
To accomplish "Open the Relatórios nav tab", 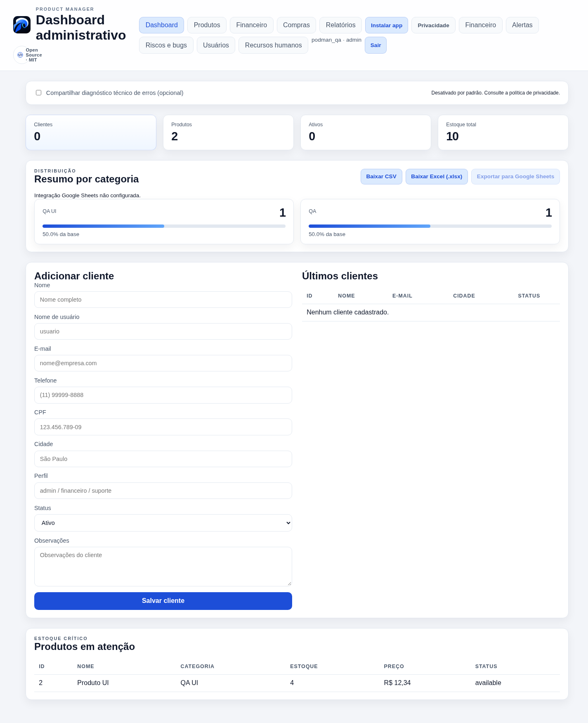I will click(x=341, y=25).
